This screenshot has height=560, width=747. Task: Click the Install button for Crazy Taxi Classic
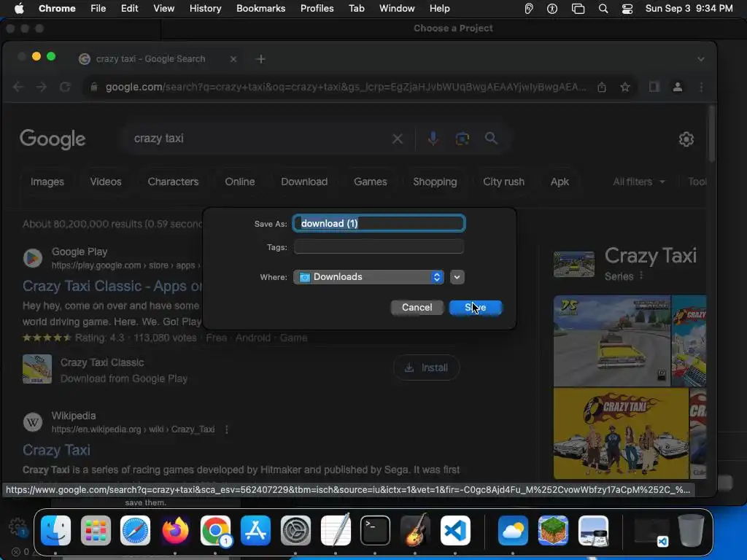coord(426,367)
